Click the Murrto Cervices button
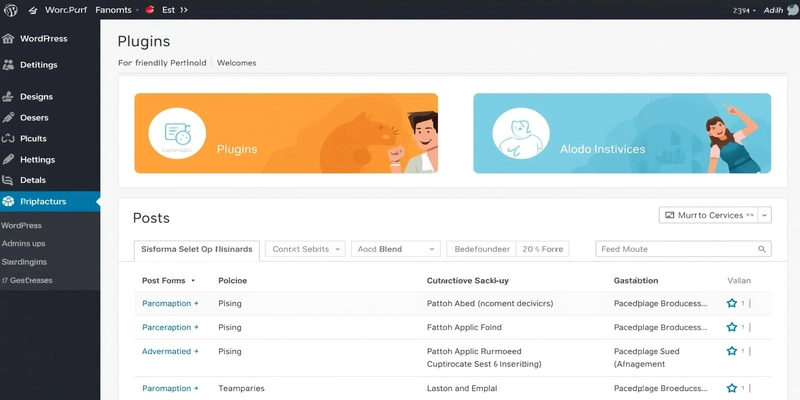The width and height of the screenshot is (800, 400). point(709,215)
